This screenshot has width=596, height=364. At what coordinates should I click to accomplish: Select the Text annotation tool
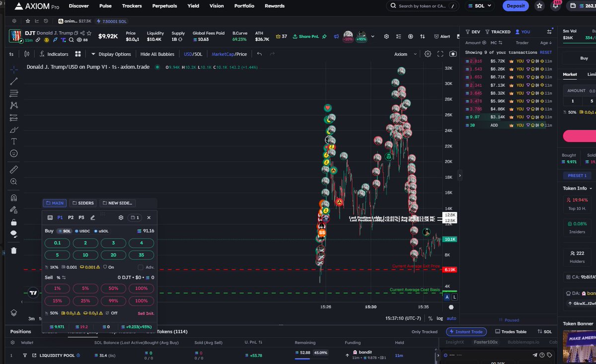13,142
